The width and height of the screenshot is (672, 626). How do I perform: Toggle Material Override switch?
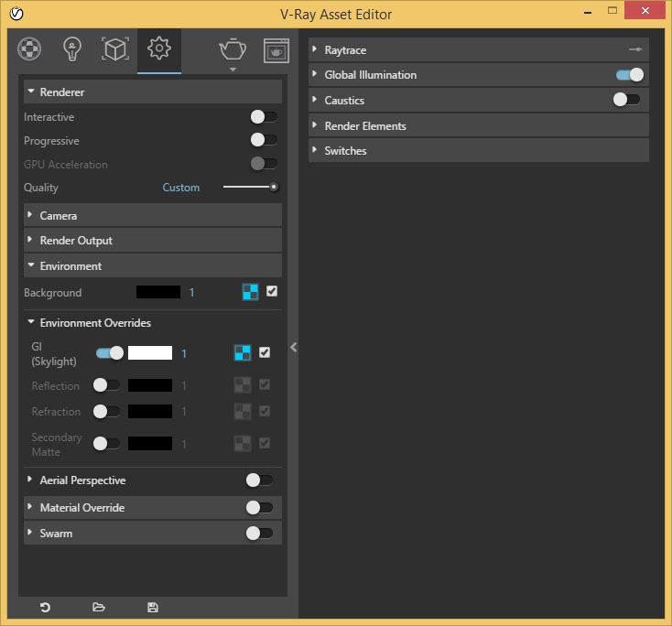[259, 508]
